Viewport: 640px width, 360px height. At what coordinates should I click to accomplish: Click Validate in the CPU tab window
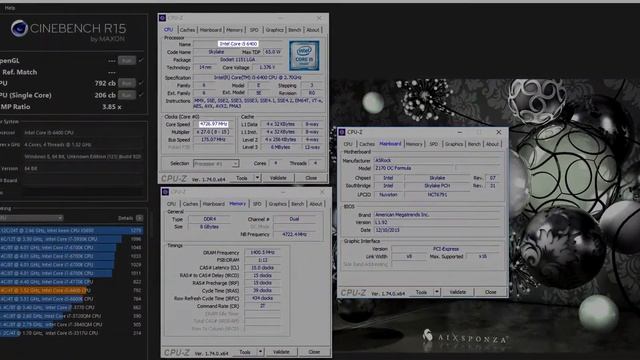[278, 178]
